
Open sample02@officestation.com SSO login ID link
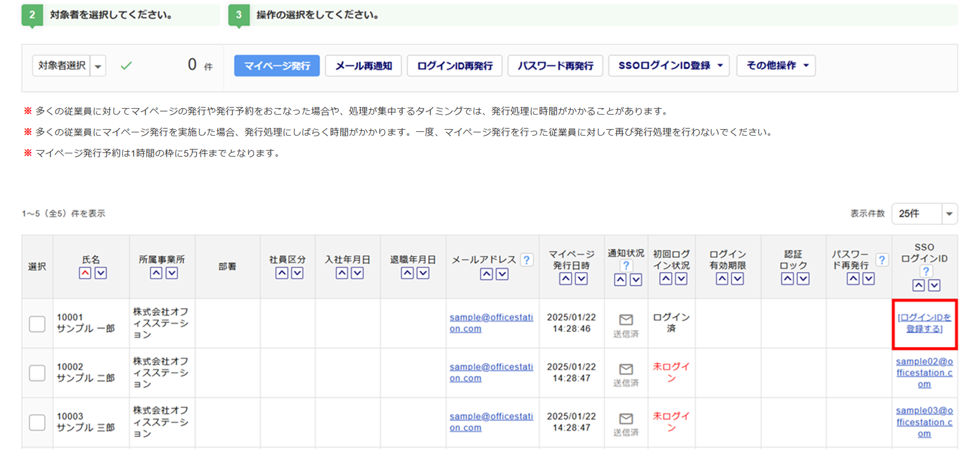pos(924,373)
